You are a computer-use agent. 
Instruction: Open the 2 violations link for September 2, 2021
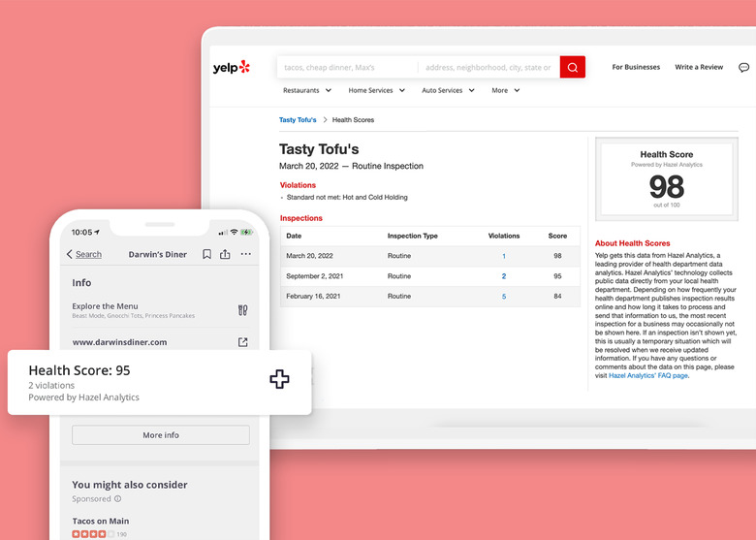tap(504, 276)
